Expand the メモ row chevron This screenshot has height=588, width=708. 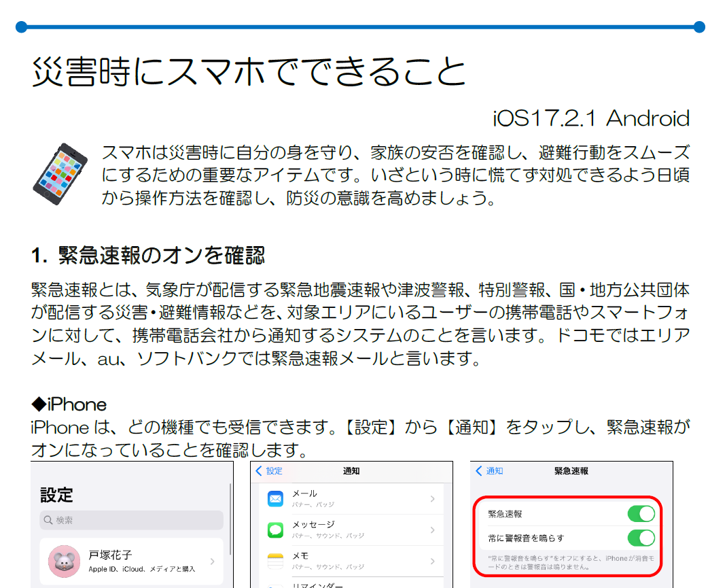433,561
